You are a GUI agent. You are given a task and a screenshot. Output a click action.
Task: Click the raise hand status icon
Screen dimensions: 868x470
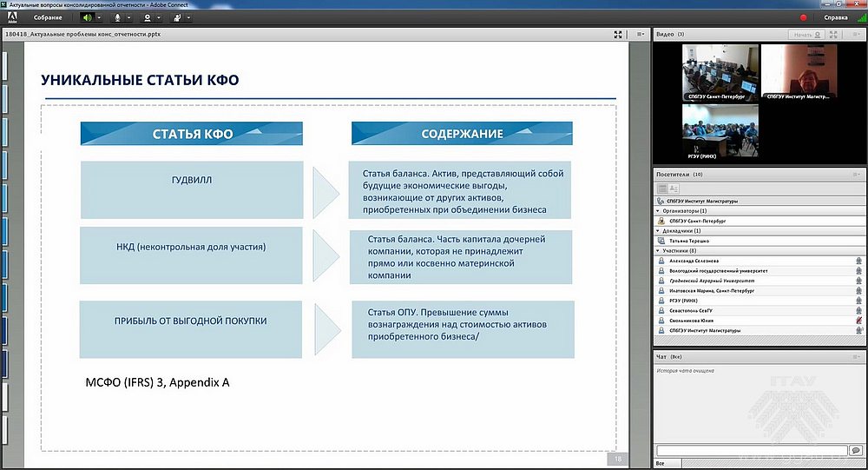coord(177,17)
